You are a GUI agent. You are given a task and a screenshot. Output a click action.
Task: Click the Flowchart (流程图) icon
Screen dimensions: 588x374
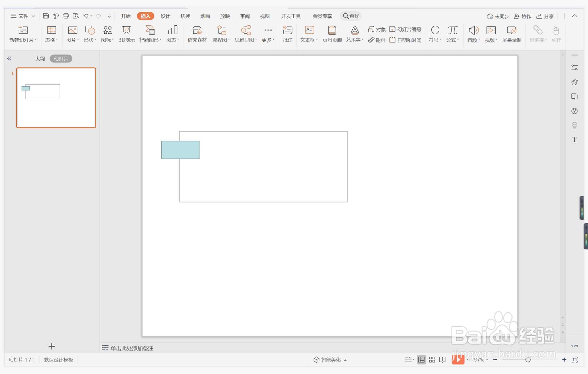pos(221,30)
